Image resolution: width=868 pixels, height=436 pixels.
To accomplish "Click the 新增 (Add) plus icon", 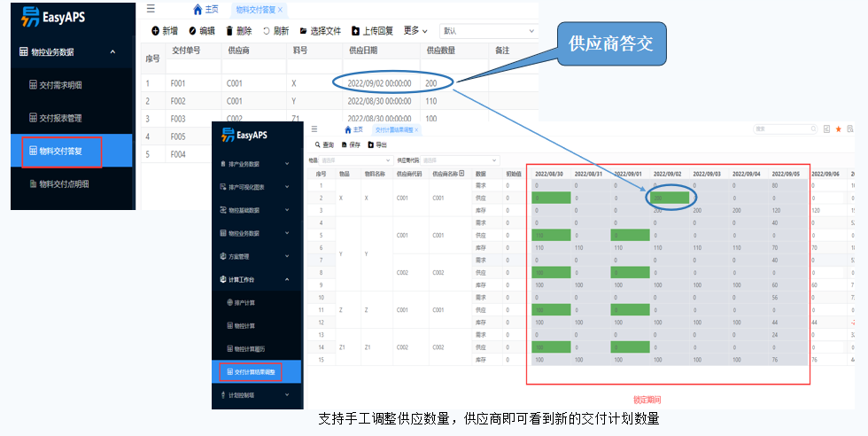I will pyautogui.click(x=155, y=31).
